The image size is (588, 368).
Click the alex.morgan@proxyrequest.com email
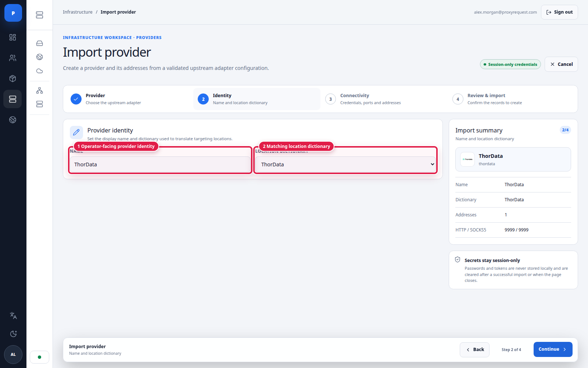[x=505, y=12]
